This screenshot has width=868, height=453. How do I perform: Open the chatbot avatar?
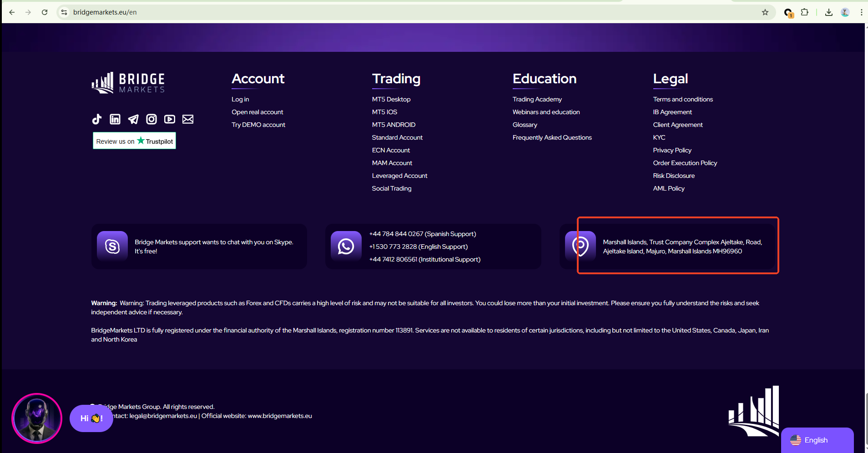[37, 418]
